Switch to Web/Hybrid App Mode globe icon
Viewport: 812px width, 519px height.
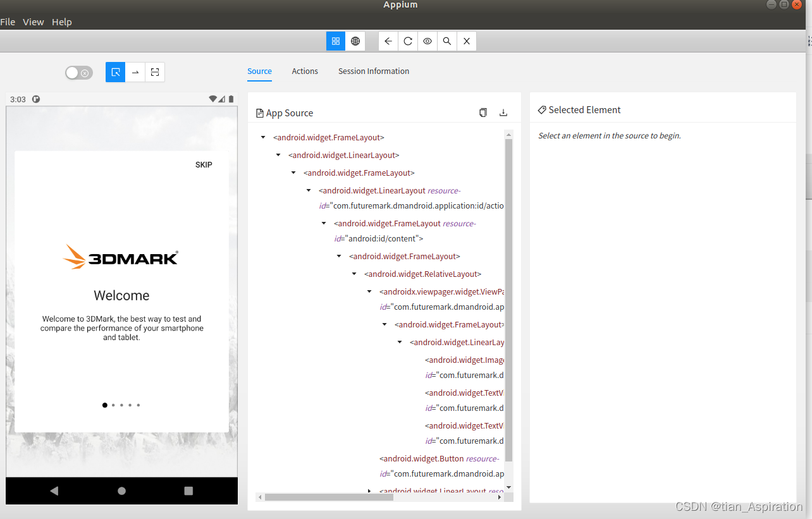click(355, 41)
